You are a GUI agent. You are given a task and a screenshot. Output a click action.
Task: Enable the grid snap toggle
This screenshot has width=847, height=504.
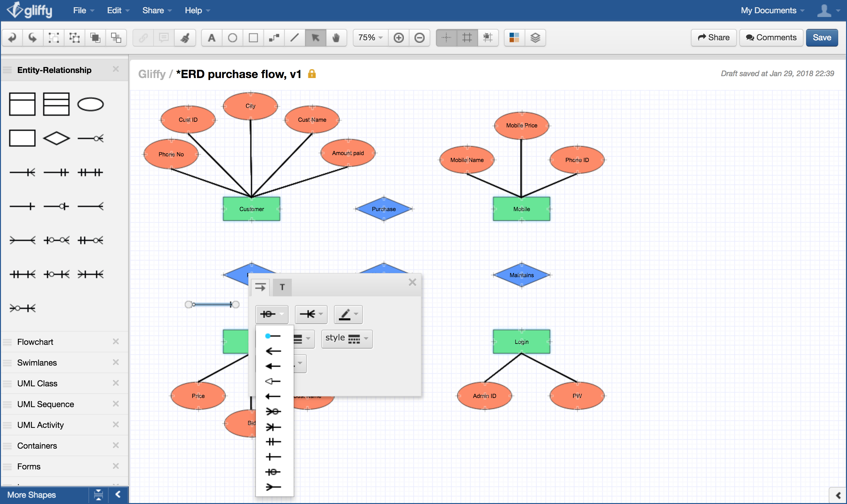point(488,37)
